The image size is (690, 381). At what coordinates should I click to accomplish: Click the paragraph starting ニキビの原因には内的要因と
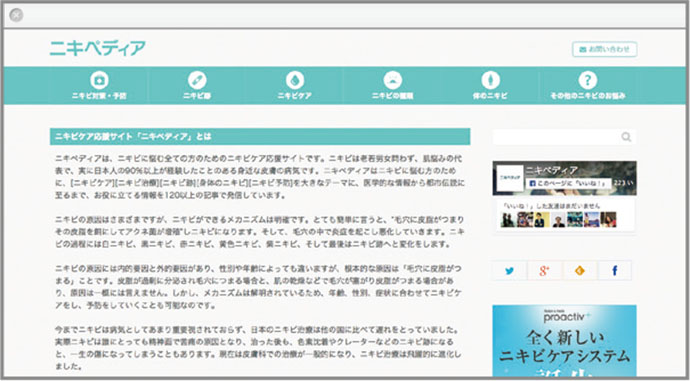pos(259,286)
